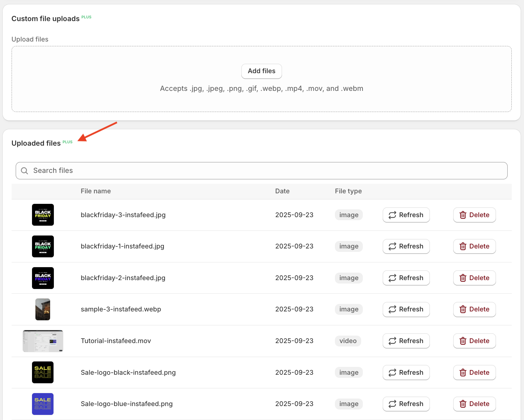Click the trash icon beside Sale-logo-blue-instafeed.png

click(x=463, y=404)
